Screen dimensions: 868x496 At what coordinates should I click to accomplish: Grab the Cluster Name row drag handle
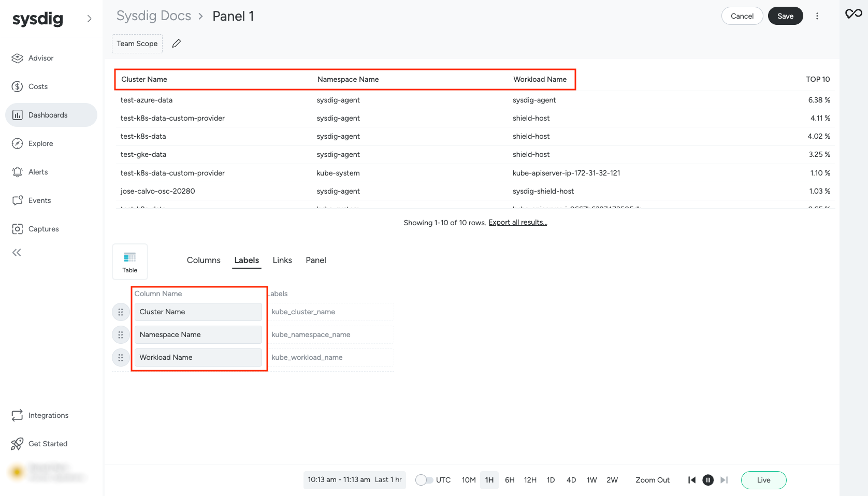pos(121,312)
